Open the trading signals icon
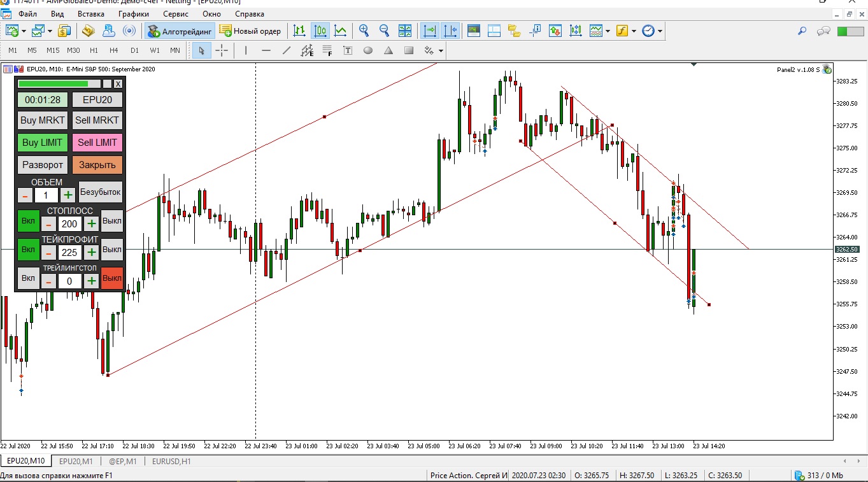The height and width of the screenshot is (482, 868). pos(129,30)
